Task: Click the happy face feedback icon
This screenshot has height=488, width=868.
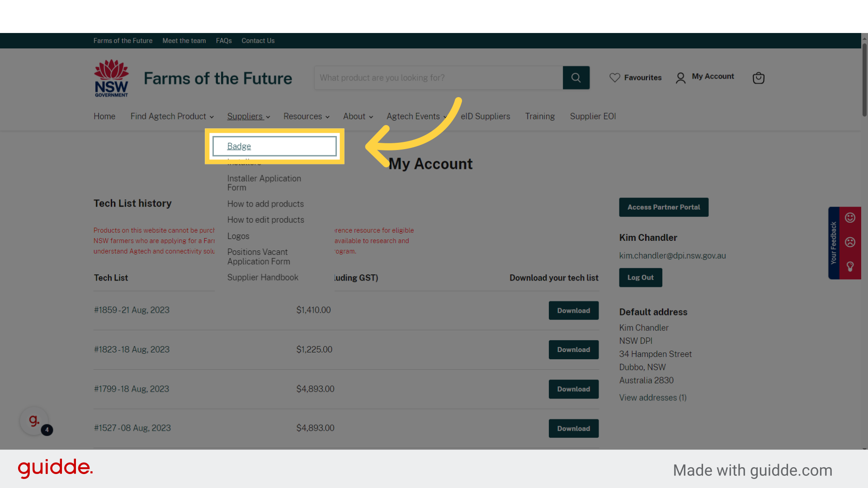Action: pos(850,218)
